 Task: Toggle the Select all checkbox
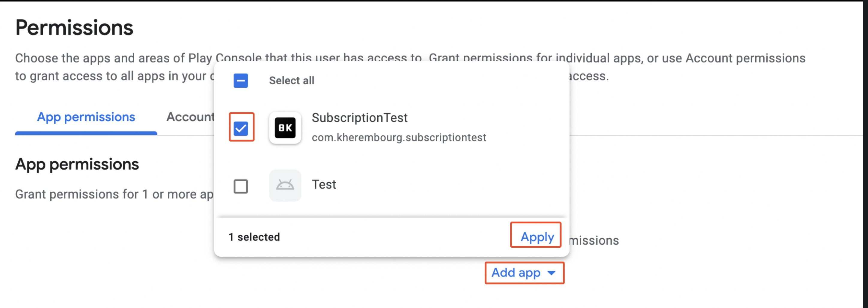click(x=241, y=81)
